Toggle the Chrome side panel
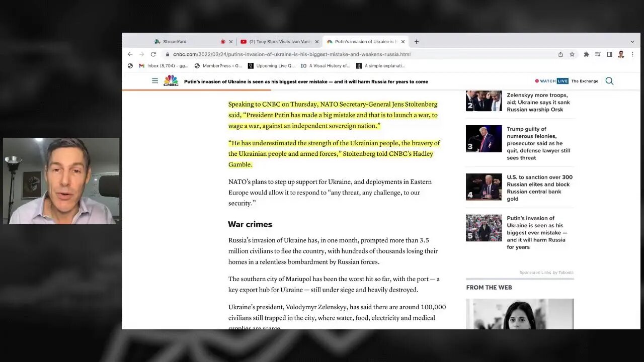 [x=609, y=54]
